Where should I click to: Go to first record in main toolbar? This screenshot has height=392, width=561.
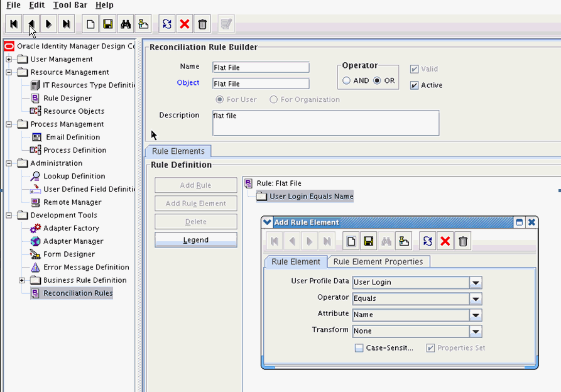click(x=14, y=24)
